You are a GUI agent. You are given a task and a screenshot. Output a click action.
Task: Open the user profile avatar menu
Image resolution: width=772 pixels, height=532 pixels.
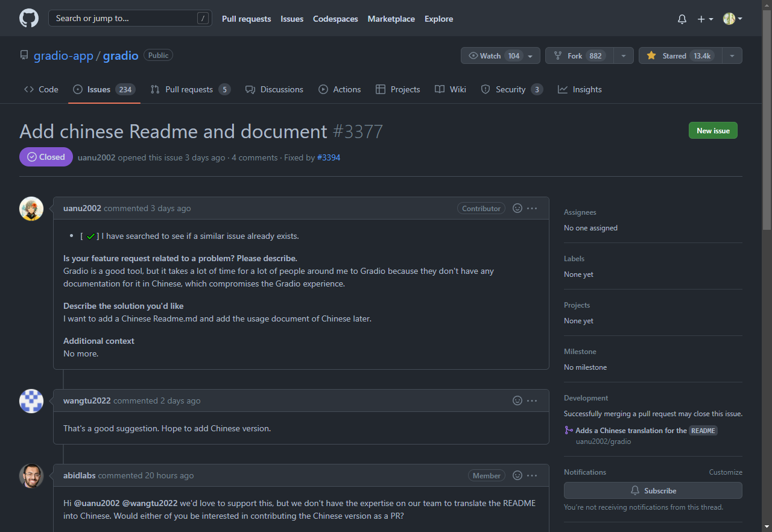tap(732, 19)
